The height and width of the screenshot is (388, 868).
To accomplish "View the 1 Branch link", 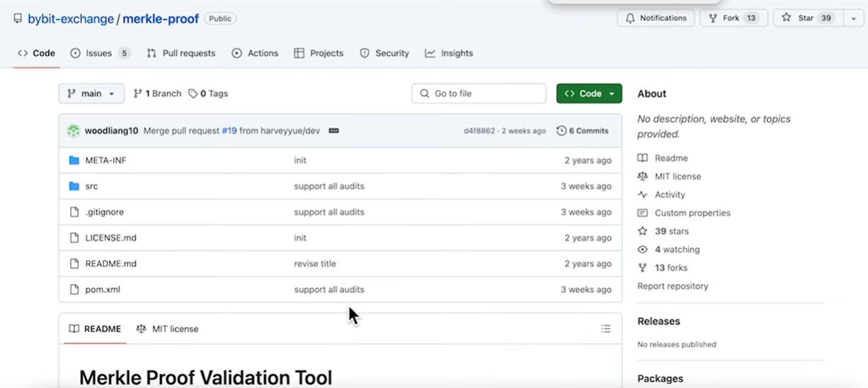I will click(157, 93).
